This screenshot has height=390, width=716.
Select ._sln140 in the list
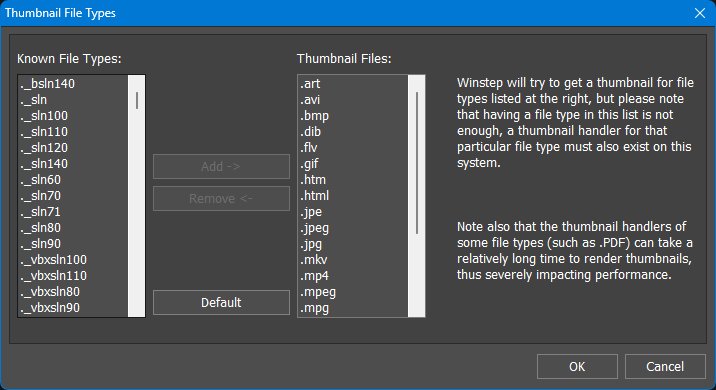coord(73,163)
